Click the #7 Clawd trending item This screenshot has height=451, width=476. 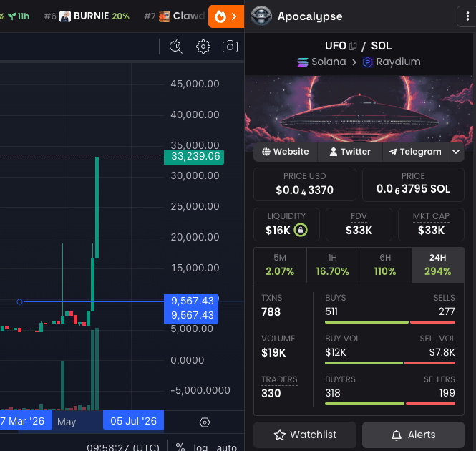tap(175, 16)
